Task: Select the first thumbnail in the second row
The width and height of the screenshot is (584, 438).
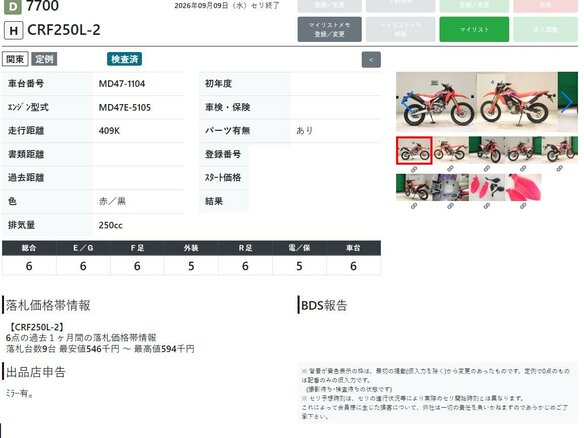Action: coord(414,187)
